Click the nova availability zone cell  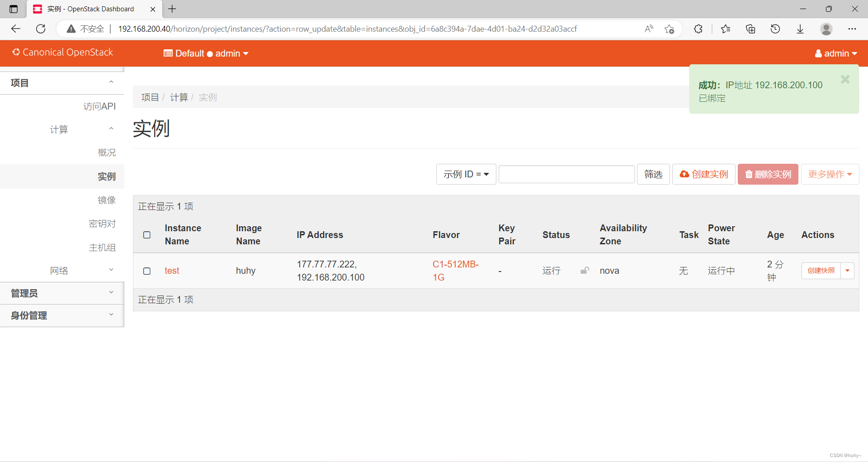click(609, 271)
